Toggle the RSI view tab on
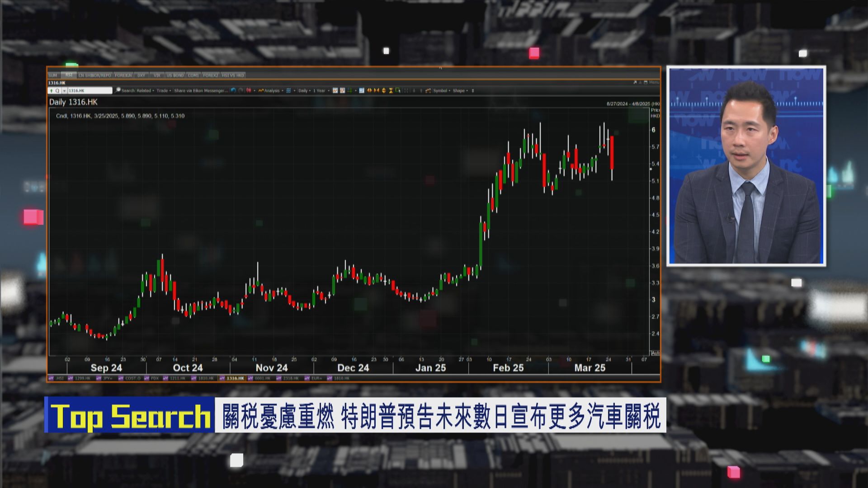Screen dimensions: 868x488 [68, 75]
